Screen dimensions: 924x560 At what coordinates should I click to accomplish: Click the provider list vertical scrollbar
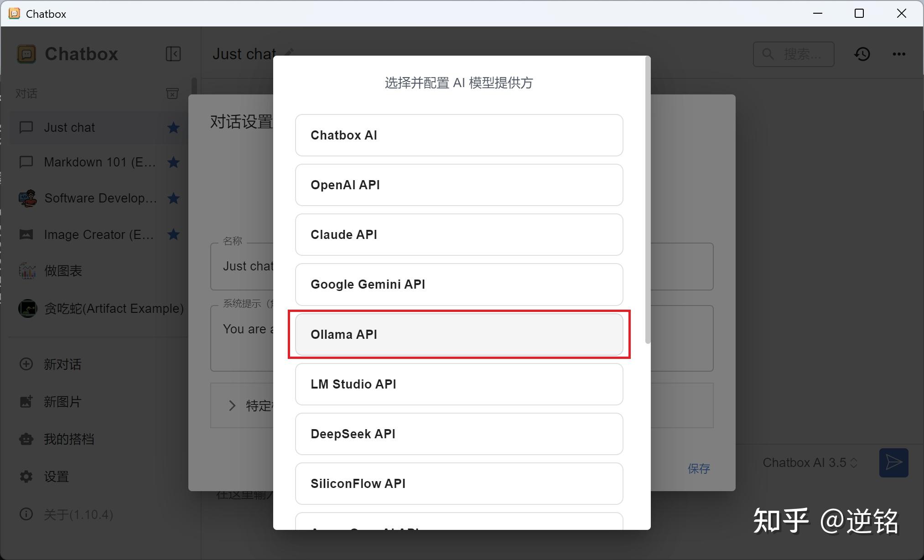click(x=648, y=201)
